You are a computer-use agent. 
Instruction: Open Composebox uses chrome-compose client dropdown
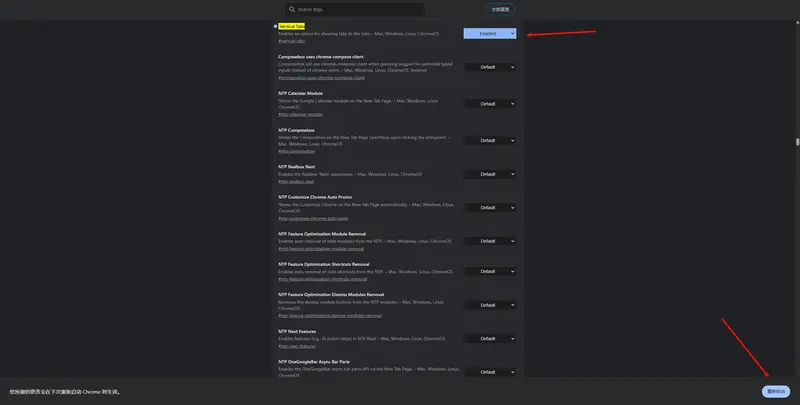(x=490, y=67)
